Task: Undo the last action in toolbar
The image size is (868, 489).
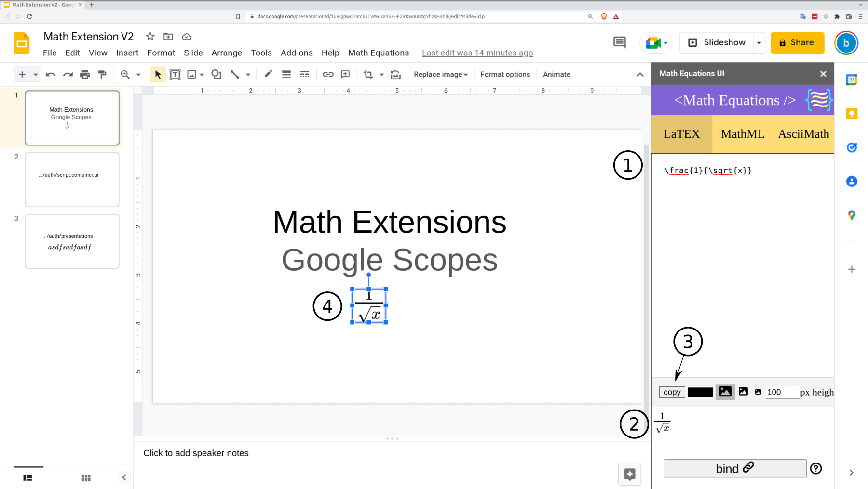Action: coord(50,74)
